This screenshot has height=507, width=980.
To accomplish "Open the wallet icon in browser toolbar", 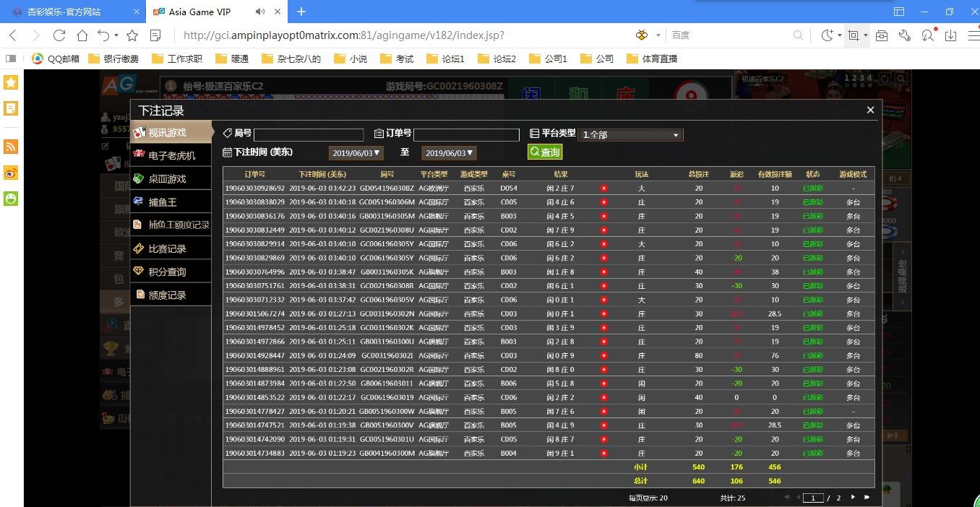I will (x=881, y=35).
